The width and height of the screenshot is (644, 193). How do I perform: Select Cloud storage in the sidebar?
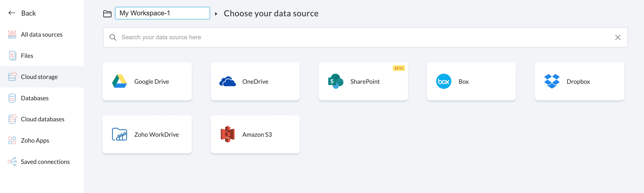(x=39, y=77)
